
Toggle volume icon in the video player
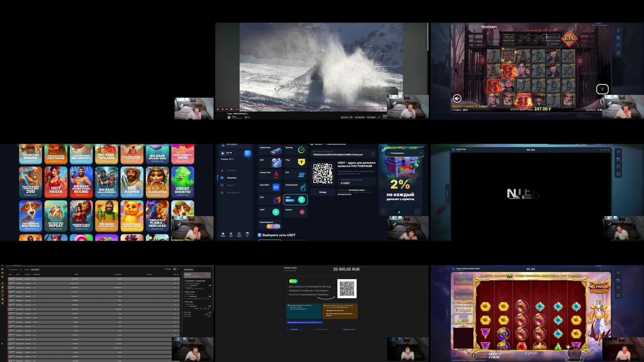point(231,109)
